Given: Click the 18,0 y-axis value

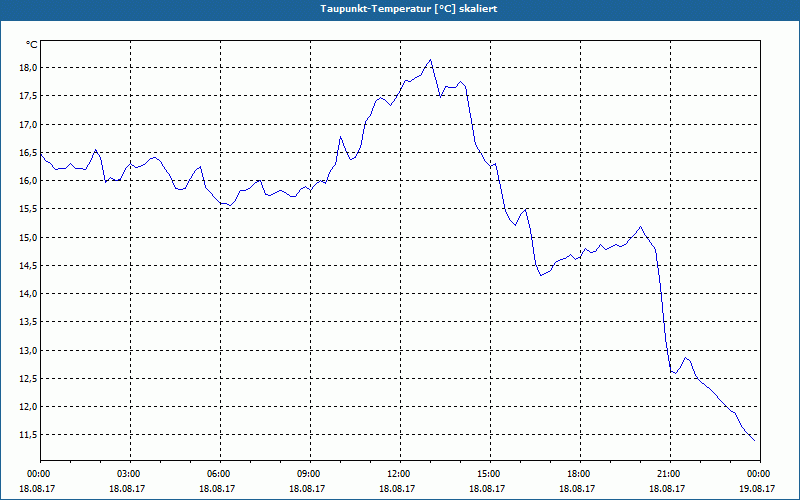Looking at the screenshot, I should coord(30,68).
